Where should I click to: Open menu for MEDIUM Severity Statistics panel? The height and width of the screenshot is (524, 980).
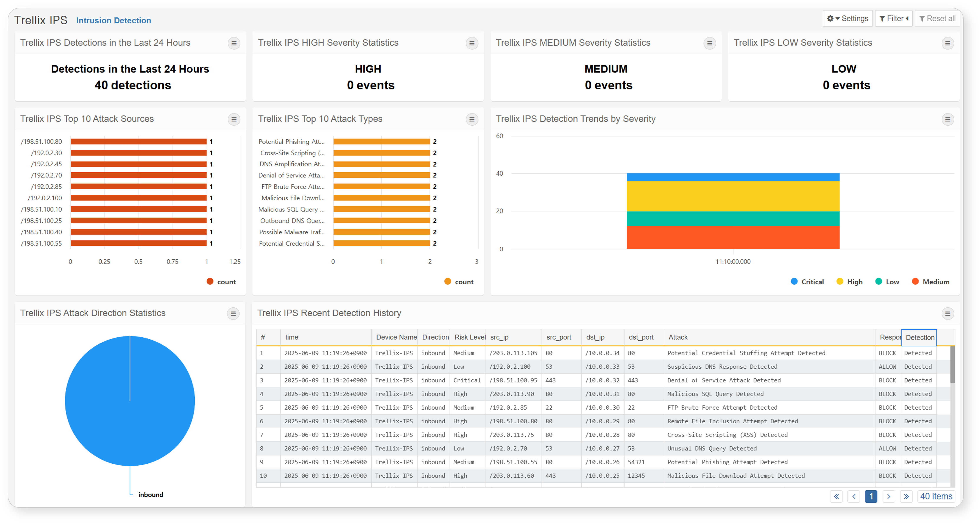(x=710, y=43)
